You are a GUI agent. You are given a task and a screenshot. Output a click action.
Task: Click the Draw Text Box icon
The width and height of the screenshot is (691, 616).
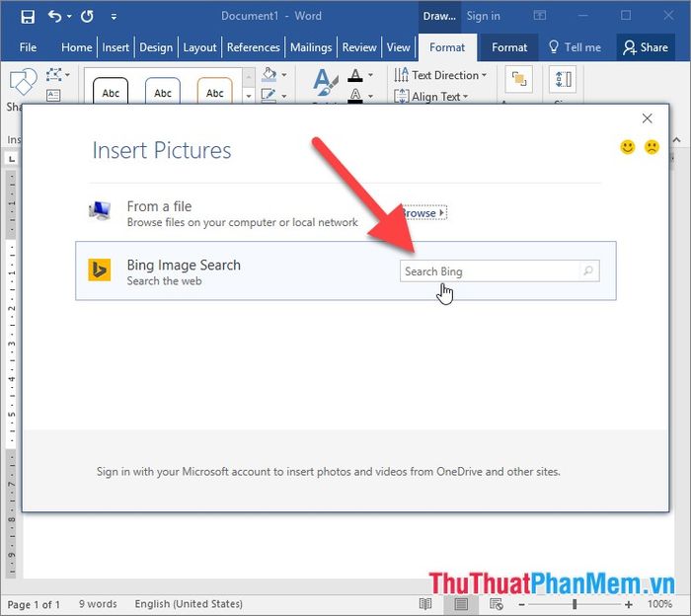click(x=53, y=95)
